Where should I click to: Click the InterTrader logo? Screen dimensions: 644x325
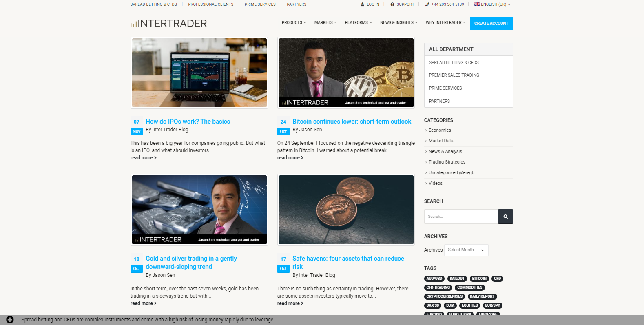[x=168, y=23]
